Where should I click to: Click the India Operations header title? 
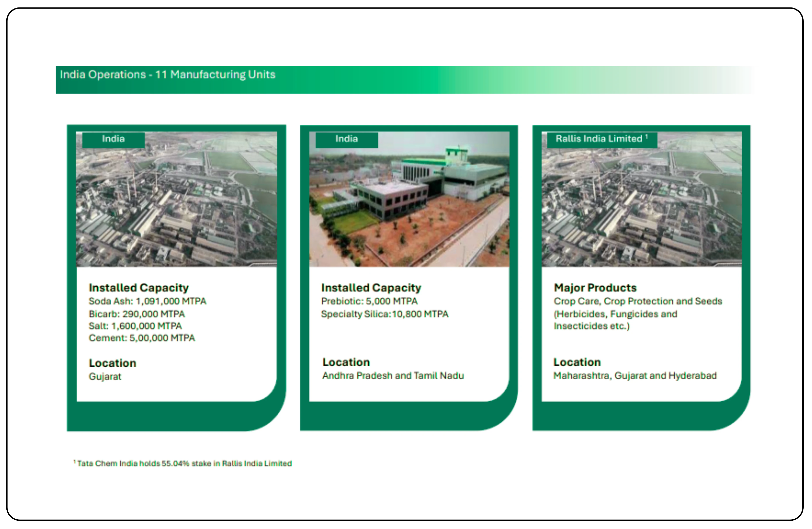[167, 75]
